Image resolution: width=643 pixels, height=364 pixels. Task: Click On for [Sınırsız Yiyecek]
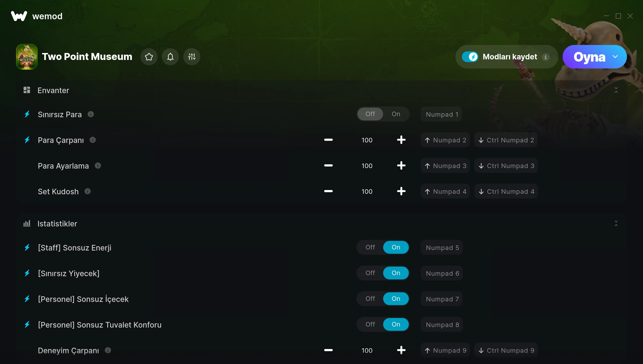[396, 273]
